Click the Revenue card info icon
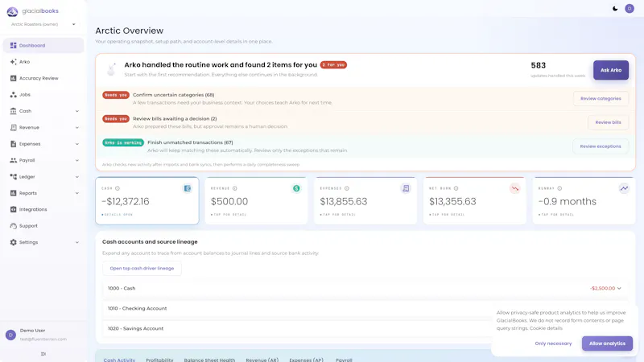Image resolution: width=644 pixels, height=362 pixels. (x=235, y=188)
